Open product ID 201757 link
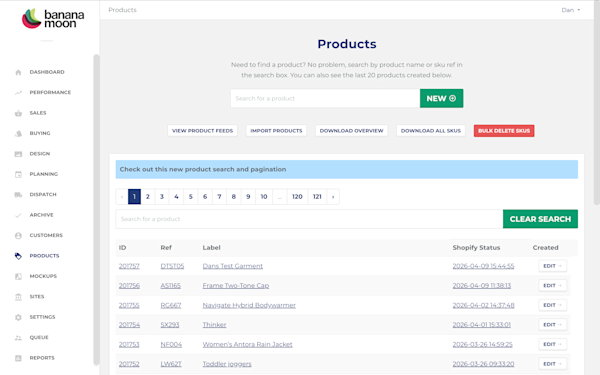This screenshot has width=600, height=375. click(129, 266)
